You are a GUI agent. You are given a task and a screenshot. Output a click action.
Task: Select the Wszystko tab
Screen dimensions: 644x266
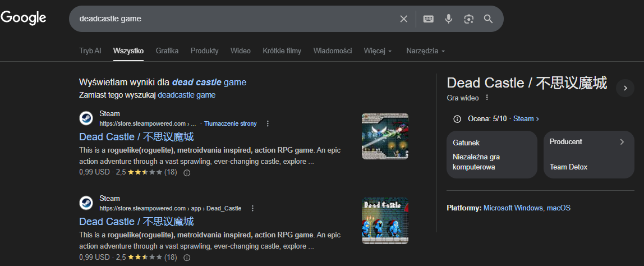128,51
